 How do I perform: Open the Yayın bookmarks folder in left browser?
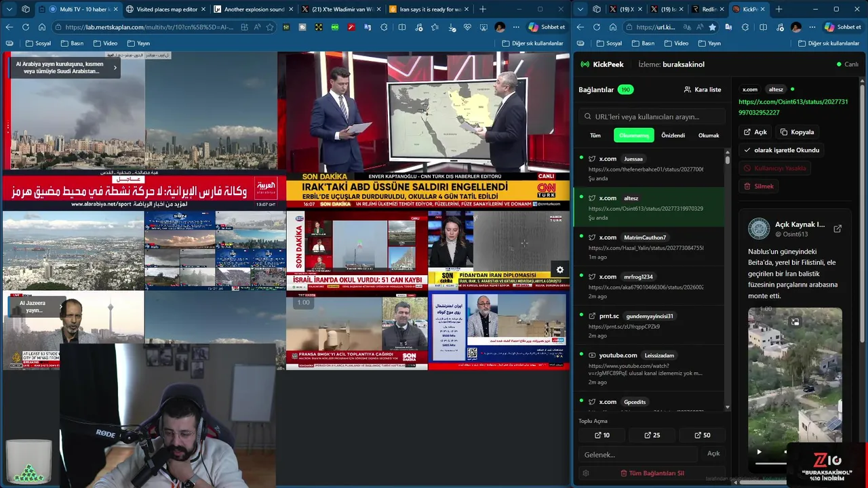coord(138,43)
